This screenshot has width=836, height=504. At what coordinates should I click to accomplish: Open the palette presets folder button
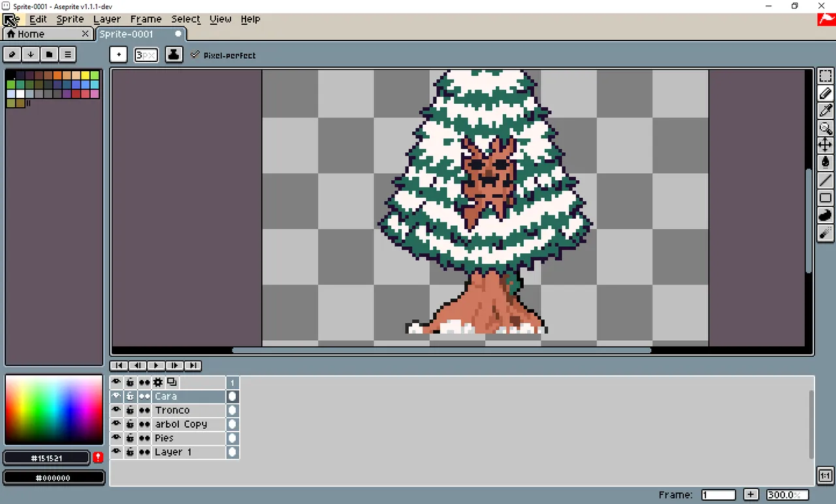point(49,54)
